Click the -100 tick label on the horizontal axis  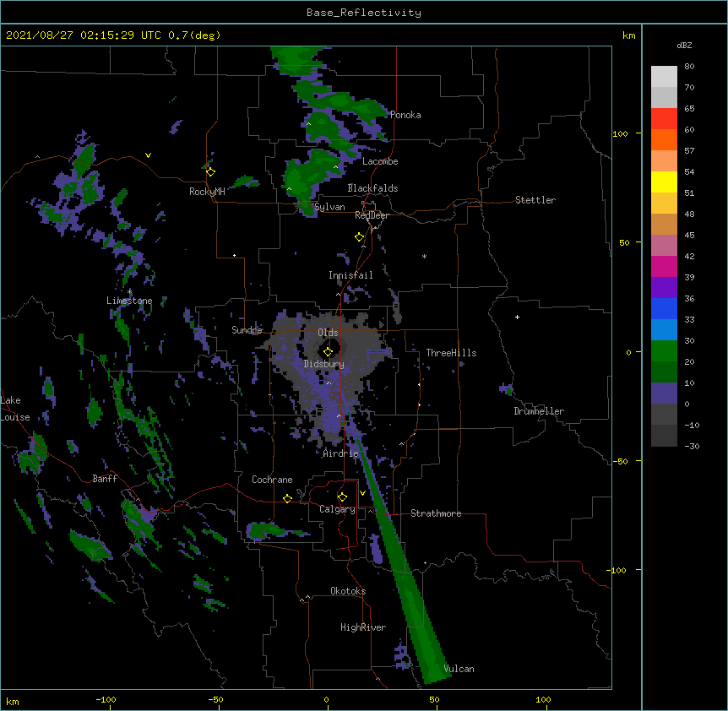(x=106, y=699)
